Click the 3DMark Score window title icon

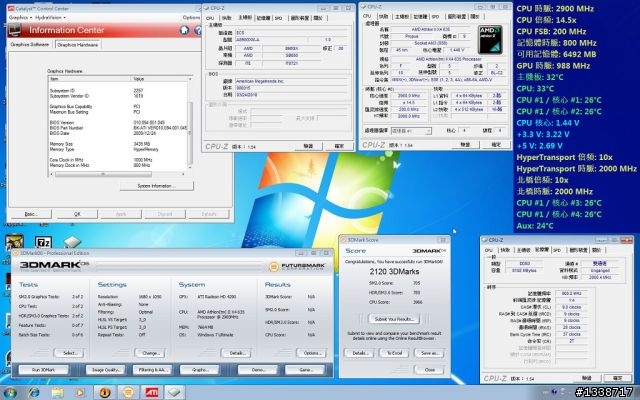click(343, 240)
